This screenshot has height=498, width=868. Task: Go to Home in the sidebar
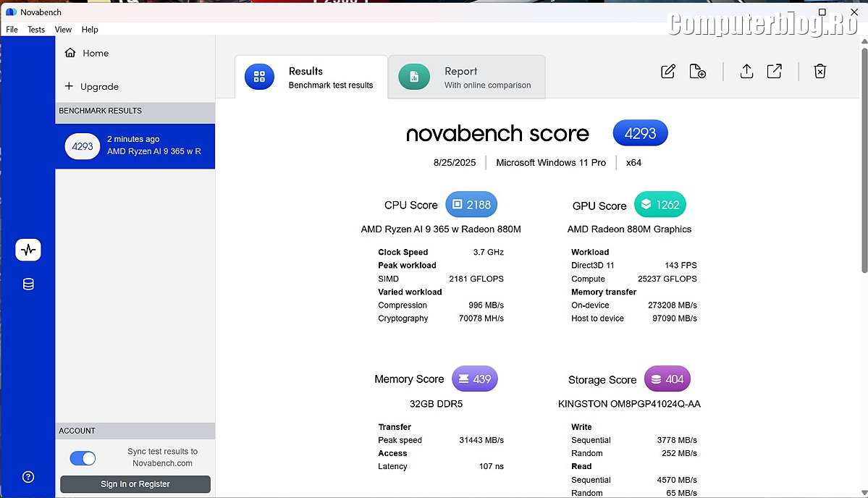(96, 53)
